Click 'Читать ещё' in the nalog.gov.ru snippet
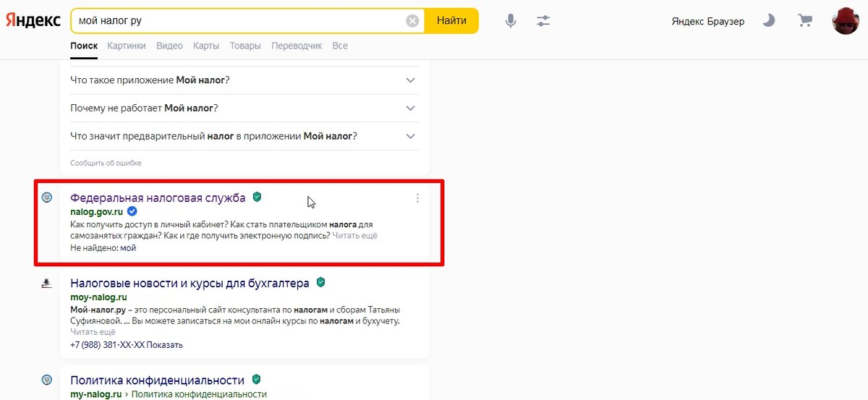The width and height of the screenshot is (868, 400). (x=354, y=236)
